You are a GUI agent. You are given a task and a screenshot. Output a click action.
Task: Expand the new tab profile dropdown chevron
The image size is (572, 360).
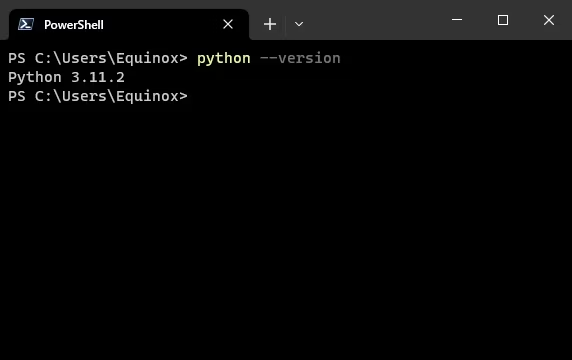pyautogui.click(x=299, y=24)
